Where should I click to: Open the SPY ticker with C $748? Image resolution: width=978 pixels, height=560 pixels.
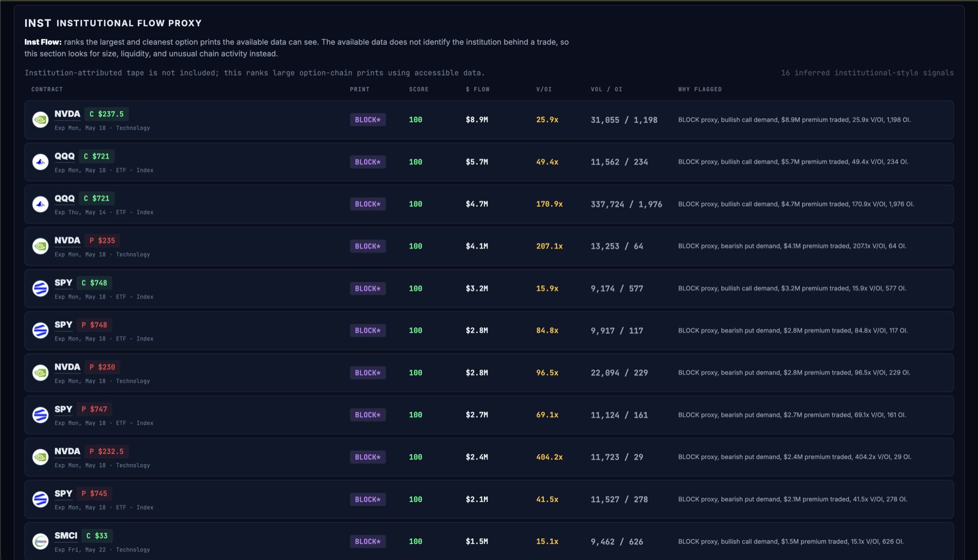[x=64, y=282]
